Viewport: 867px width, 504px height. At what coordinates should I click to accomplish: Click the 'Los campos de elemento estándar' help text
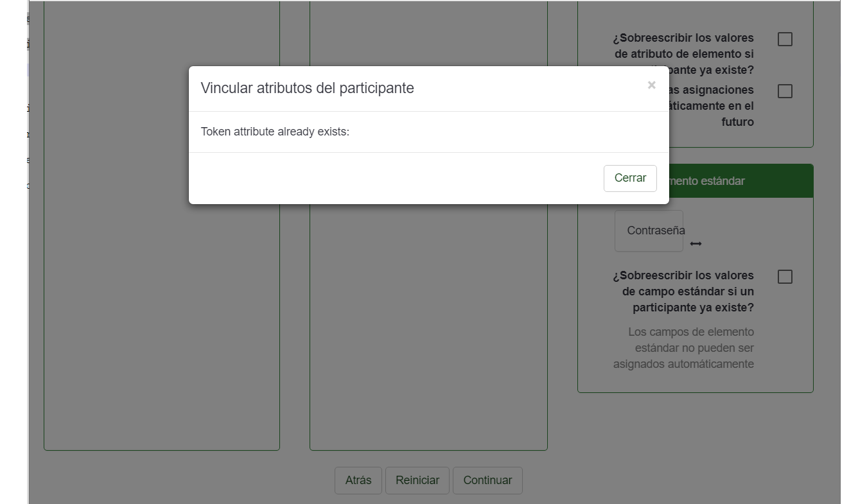click(684, 348)
